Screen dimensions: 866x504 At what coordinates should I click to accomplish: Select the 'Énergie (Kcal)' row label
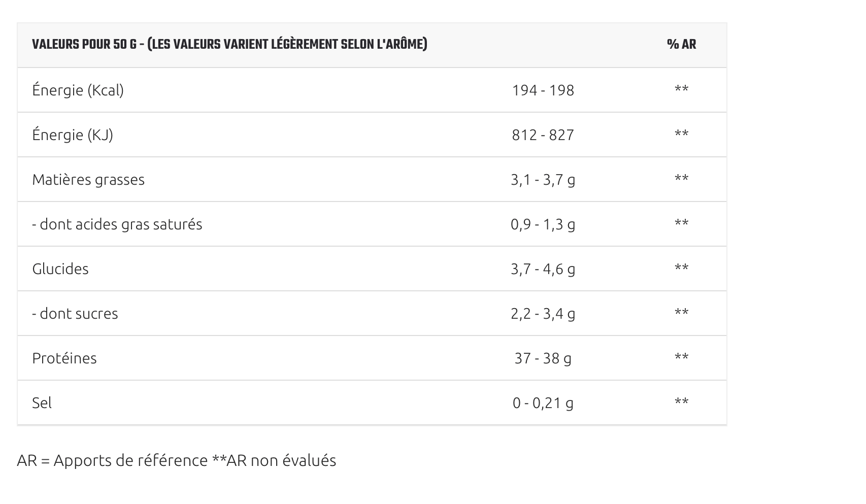[78, 90]
